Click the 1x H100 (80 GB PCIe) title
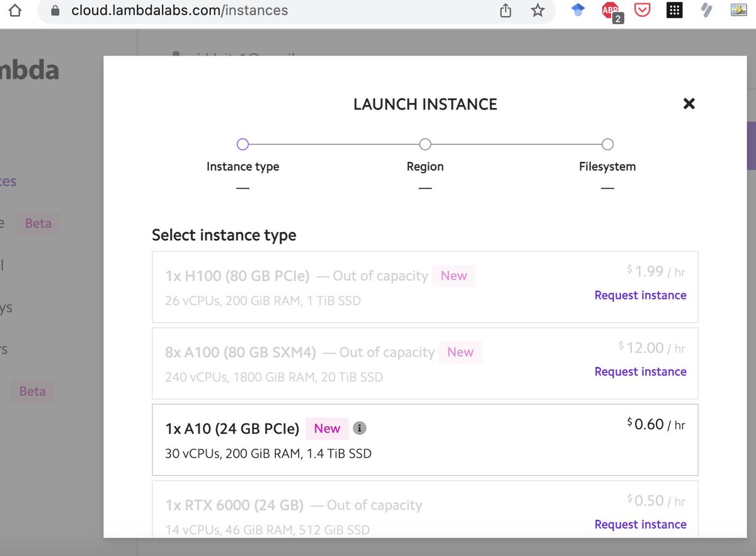This screenshot has width=756, height=556. click(238, 275)
